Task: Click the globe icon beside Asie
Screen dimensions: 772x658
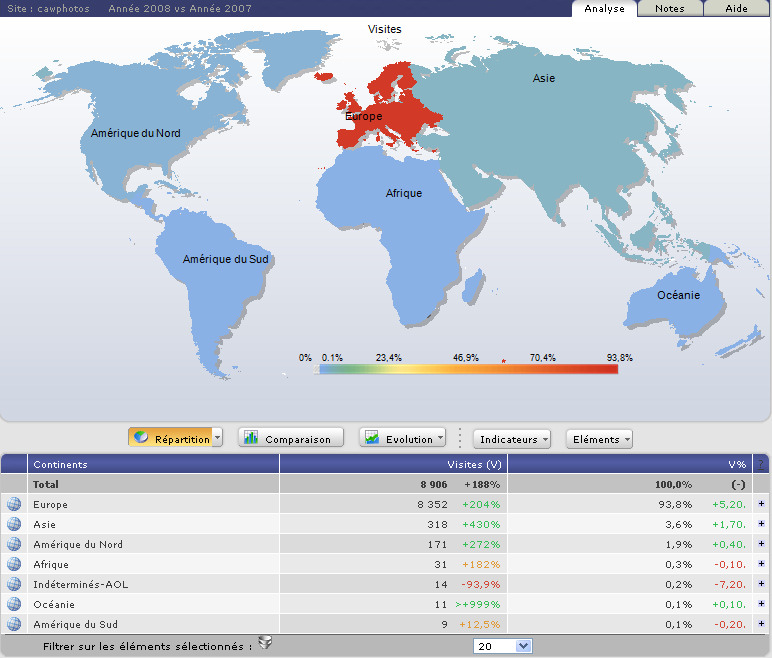Action: click(x=14, y=524)
